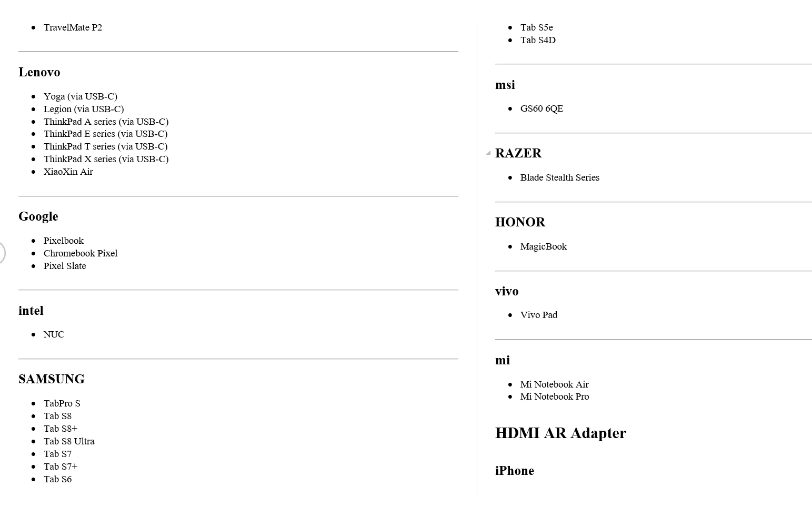Click the Lenovo heading
812x506 pixels.
point(39,72)
